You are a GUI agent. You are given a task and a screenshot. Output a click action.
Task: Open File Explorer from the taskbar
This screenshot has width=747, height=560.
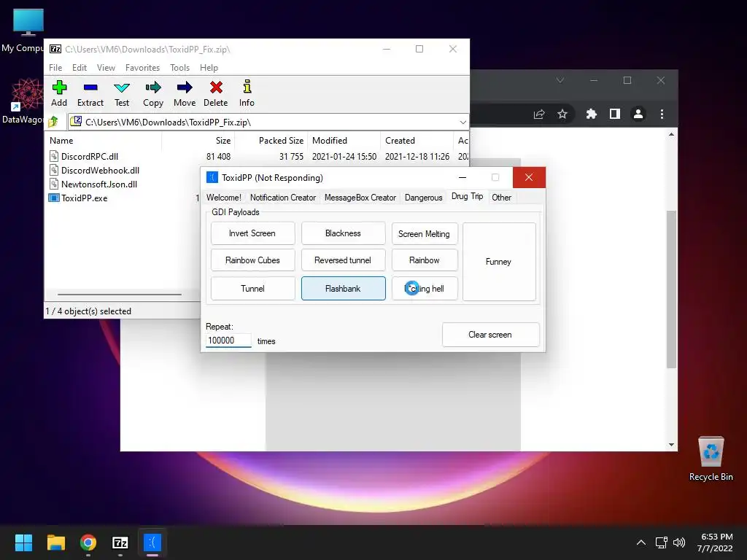(x=55, y=542)
